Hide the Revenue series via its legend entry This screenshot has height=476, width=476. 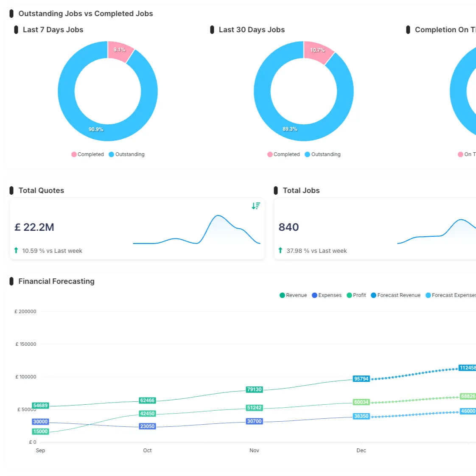coord(293,295)
